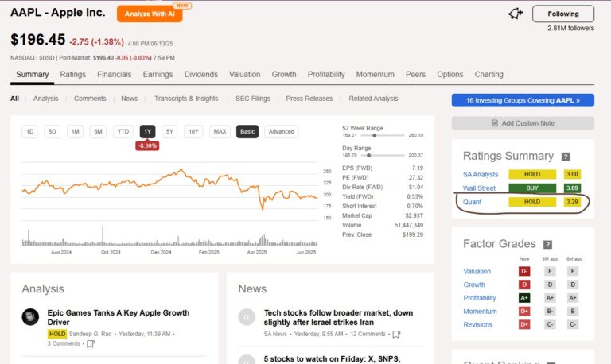
Task: Click the Growth D grade badge
Action: pos(524,285)
